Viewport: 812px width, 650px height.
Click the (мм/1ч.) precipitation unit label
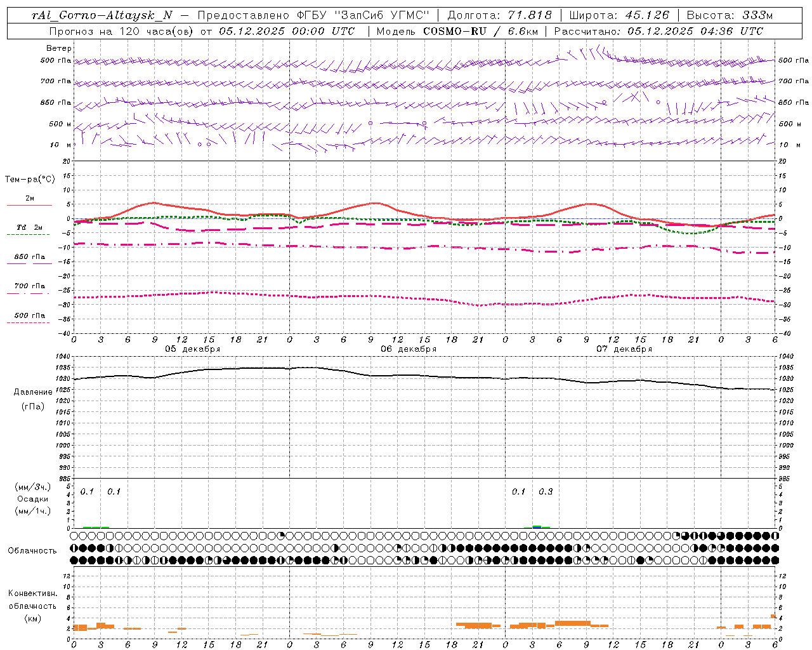click(x=33, y=511)
